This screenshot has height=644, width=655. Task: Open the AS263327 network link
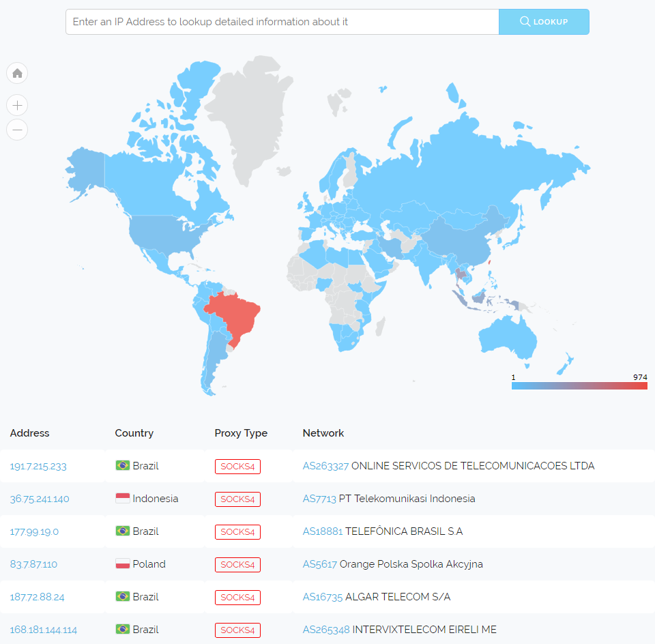[325, 466]
